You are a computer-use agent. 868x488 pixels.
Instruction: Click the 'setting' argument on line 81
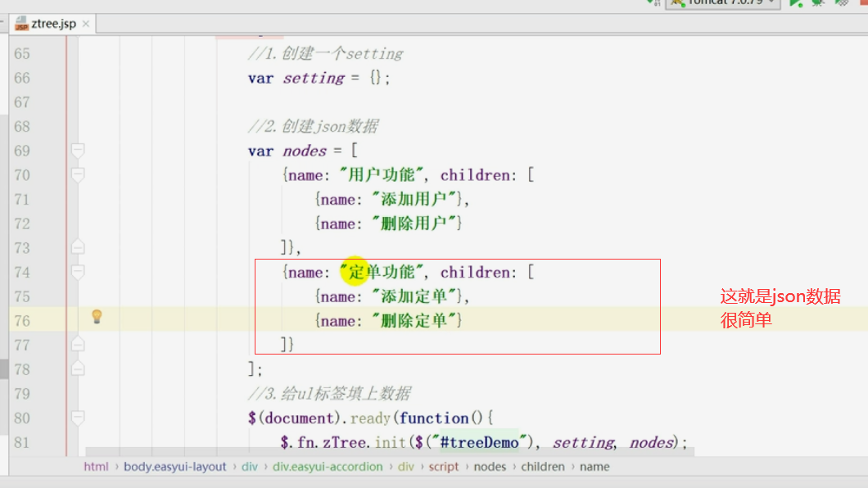coord(584,443)
